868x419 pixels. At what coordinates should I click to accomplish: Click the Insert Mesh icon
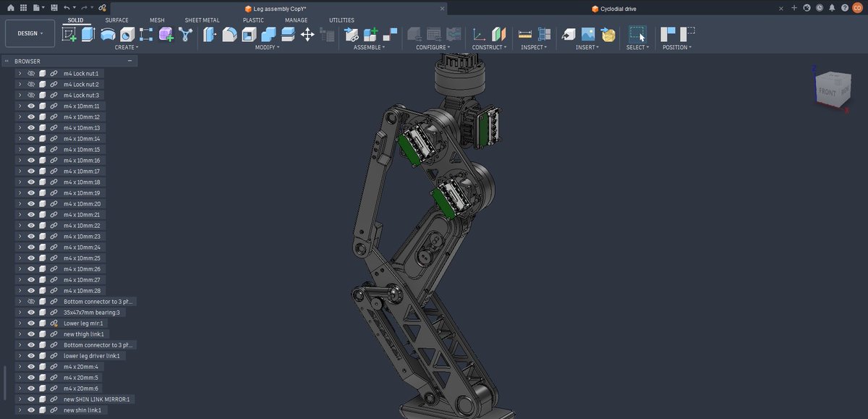[608, 34]
